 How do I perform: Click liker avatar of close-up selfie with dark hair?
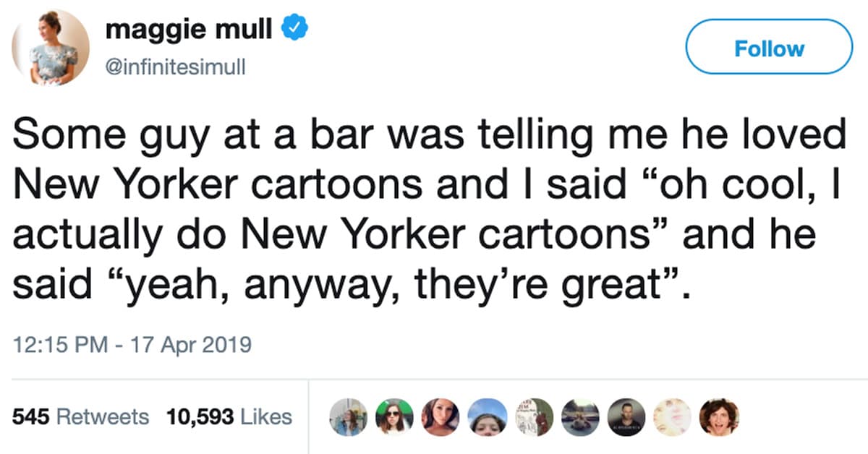coord(441,417)
